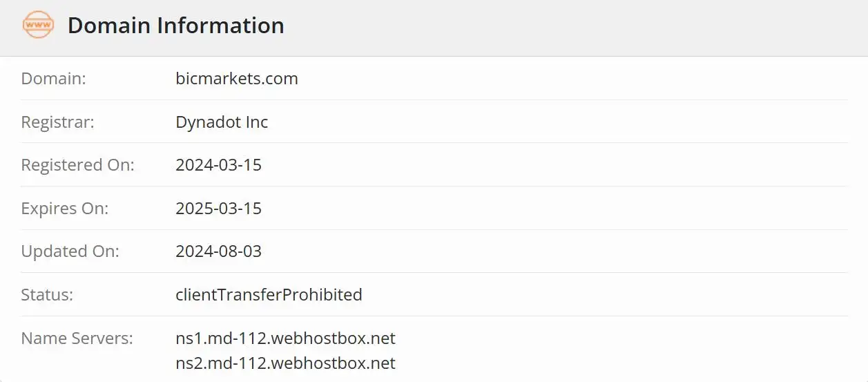
Task: Click the clientTransferProhibited status value
Action: (269, 295)
